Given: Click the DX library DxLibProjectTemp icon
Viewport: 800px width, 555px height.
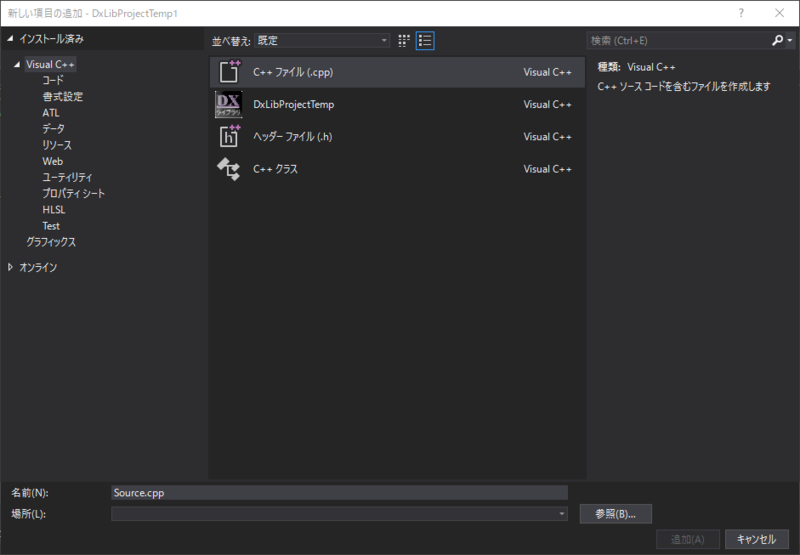Looking at the screenshot, I should point(229,105).
